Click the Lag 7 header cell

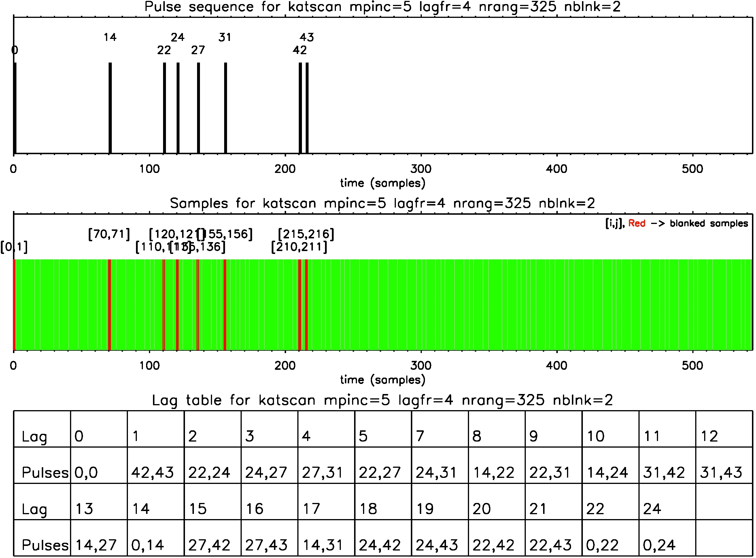[421, 436]
